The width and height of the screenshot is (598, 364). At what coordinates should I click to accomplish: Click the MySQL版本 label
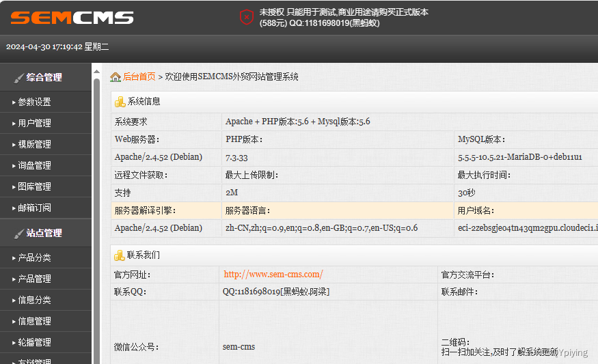point(481,139)
